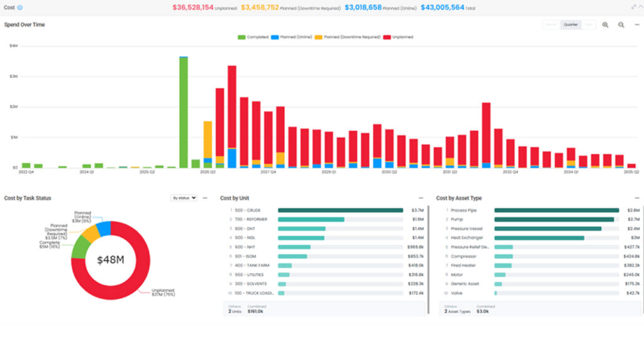Click the Process Pipe cost bar

557,210
